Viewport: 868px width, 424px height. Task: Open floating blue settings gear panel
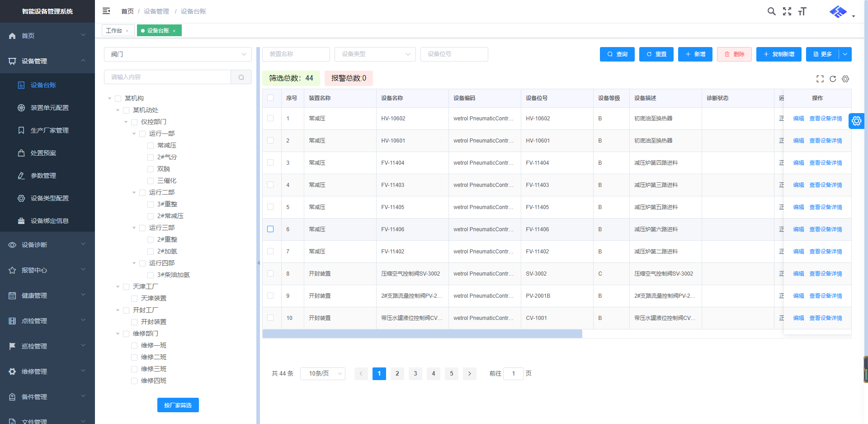856,121
